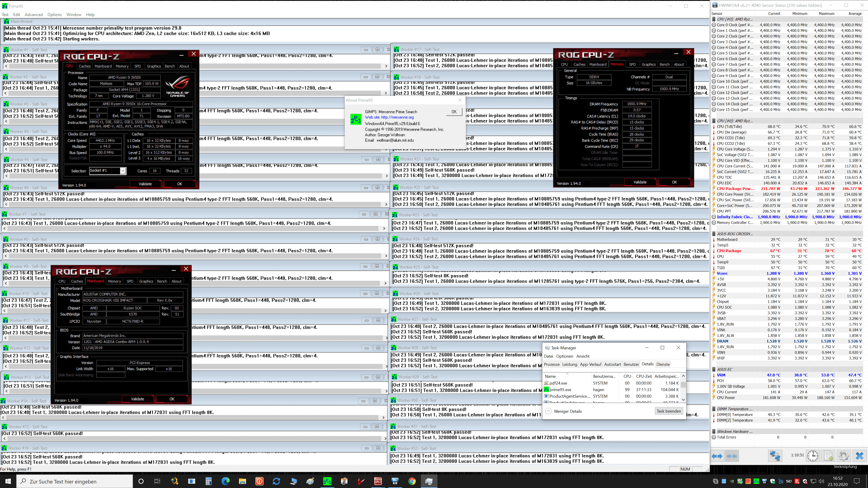Click Task beenden button
868x488 pixels.
coord(669,411)
